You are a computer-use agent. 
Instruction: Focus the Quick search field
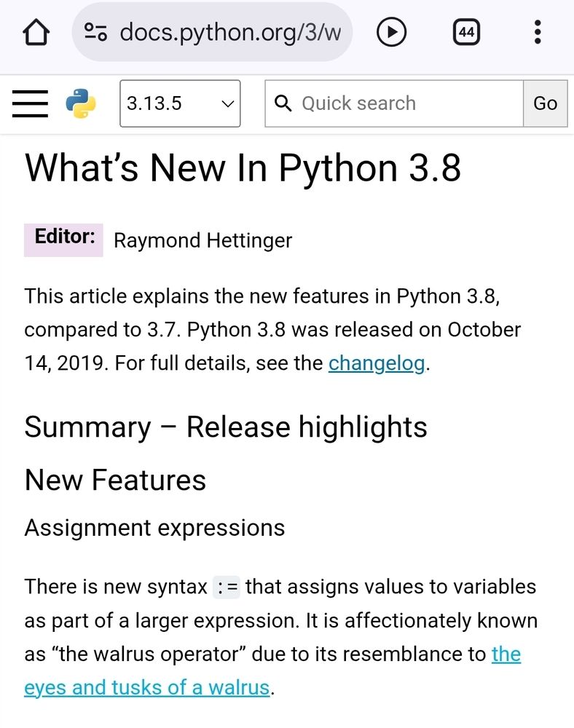[x=394, y=103]
